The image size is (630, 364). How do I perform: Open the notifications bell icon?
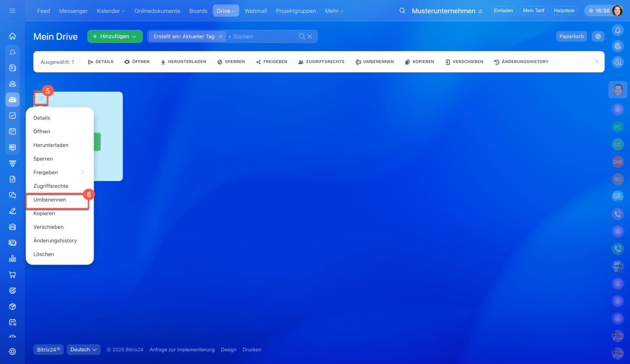pos(618,30)
